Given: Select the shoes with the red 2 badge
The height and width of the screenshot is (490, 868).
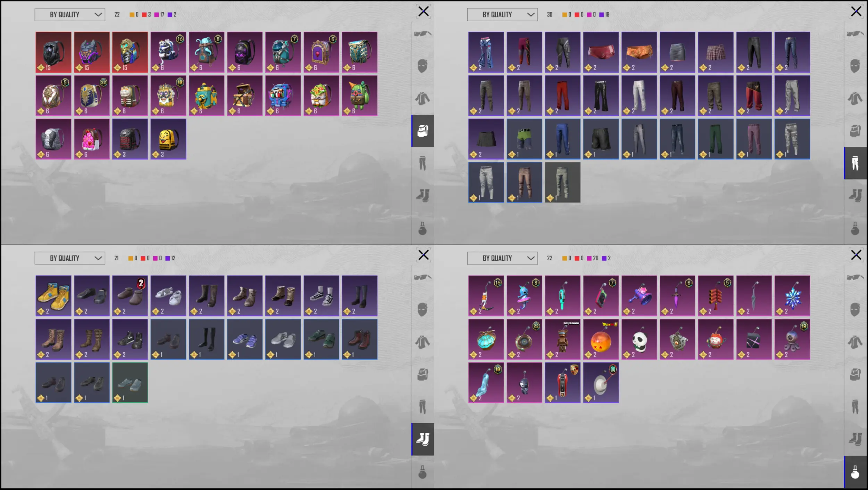Looking at the screenshot, I should coord(130,296).
